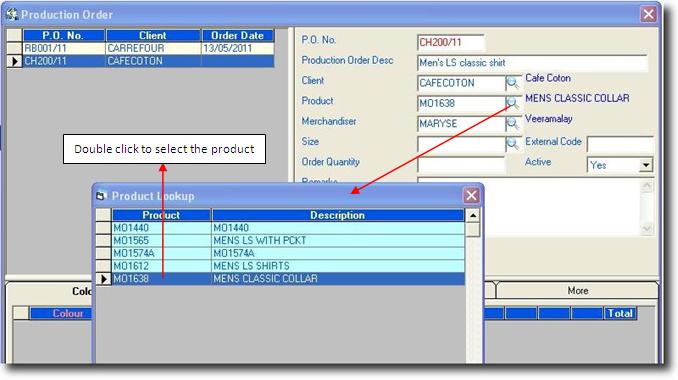Click the lookup list scroll up arrow

pyautogui.click(x=473, y=215)
